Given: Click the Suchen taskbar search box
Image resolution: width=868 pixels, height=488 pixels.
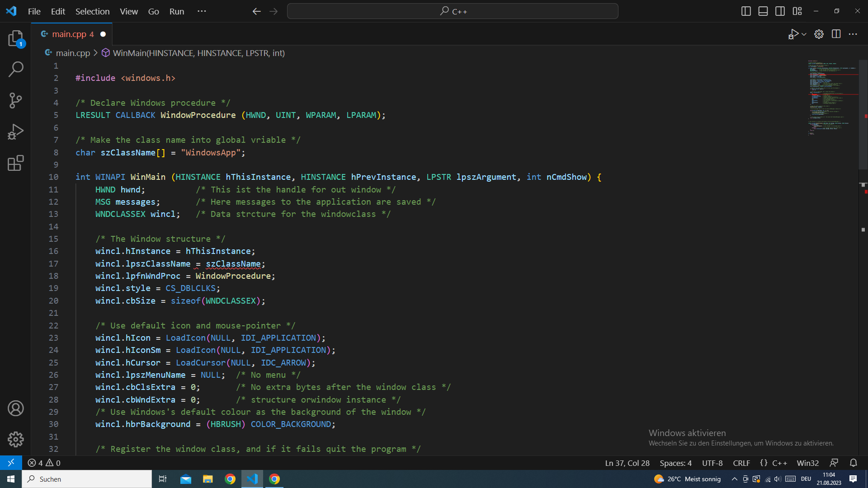Looking at the screenshot, I should point(87,479).
